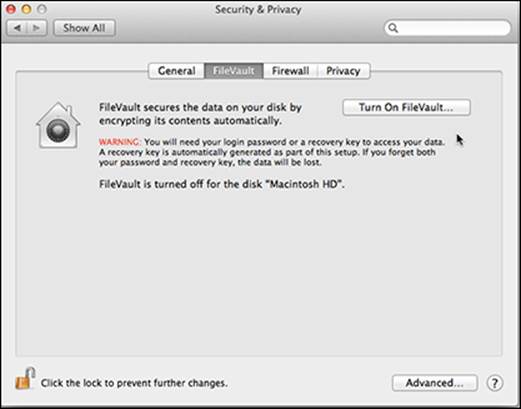Go to the Privacy tab
This screenshot has height=409, width=521.
coord(343,71)
